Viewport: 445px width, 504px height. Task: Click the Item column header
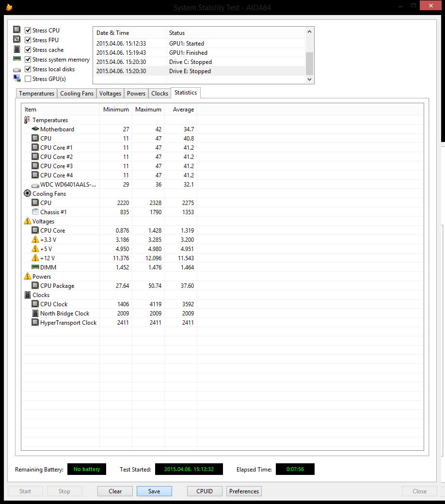(x=61, y=110)
